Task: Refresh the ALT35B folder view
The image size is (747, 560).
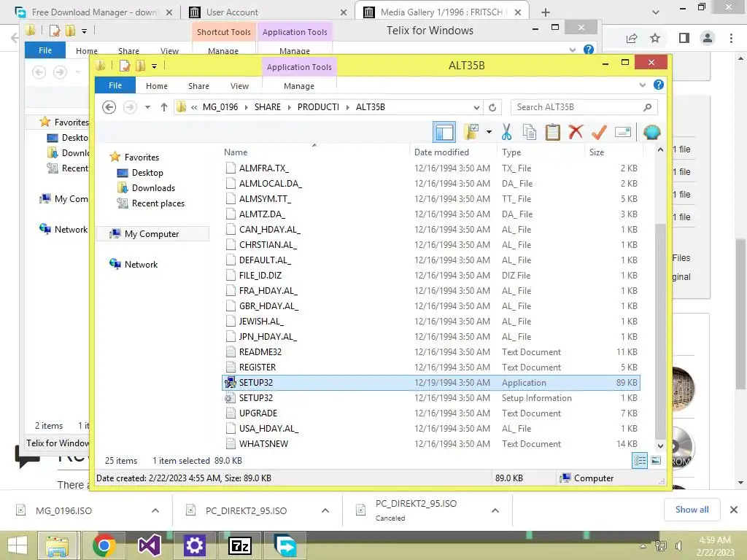Action: [x=492, y=107]
